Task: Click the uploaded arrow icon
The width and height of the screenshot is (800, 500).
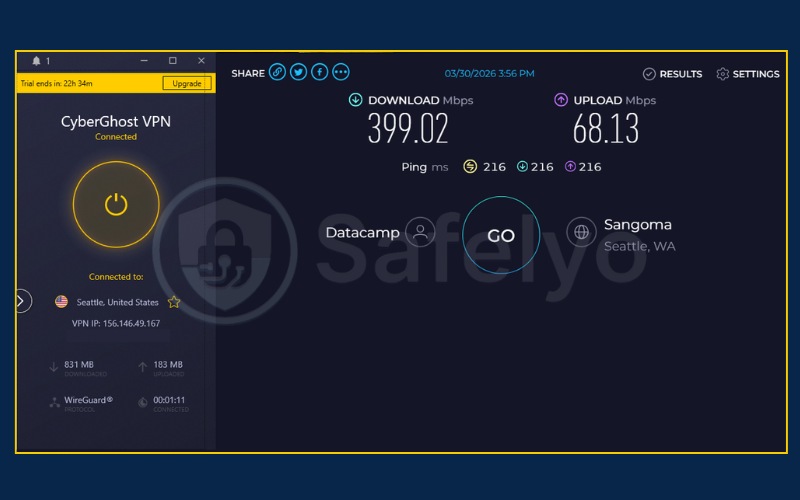Action: pyautogui.click(x=143, y=367)
